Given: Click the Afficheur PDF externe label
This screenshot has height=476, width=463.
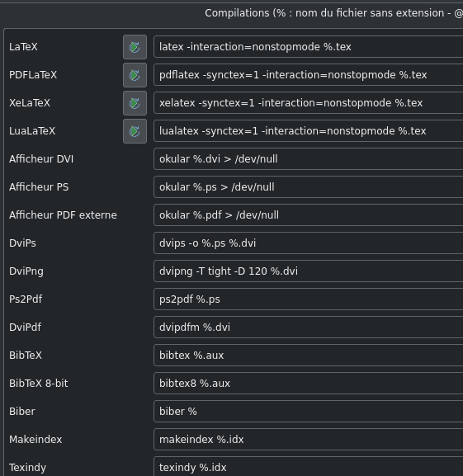Looking at the screenshot, I should pos(63,215).
